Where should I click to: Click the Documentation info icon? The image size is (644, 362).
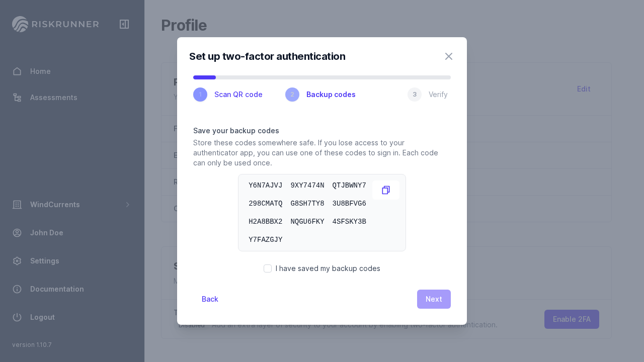[17, 289]
